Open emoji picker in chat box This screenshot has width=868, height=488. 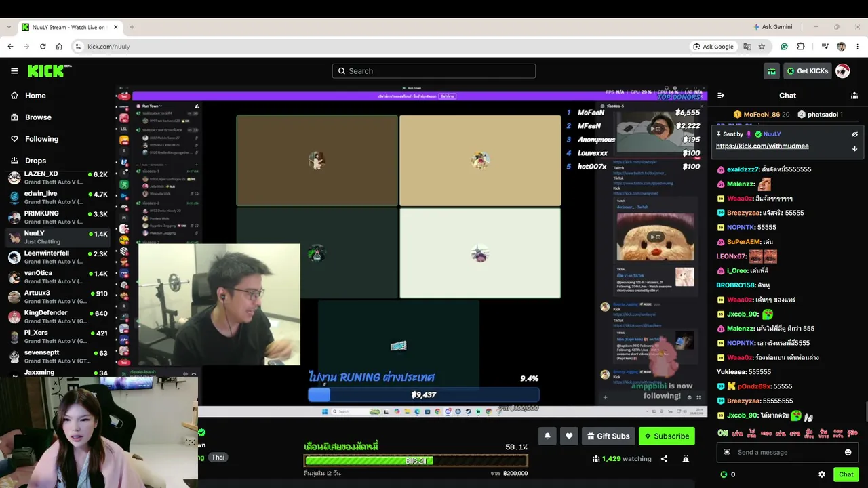(x=848, y=452)
